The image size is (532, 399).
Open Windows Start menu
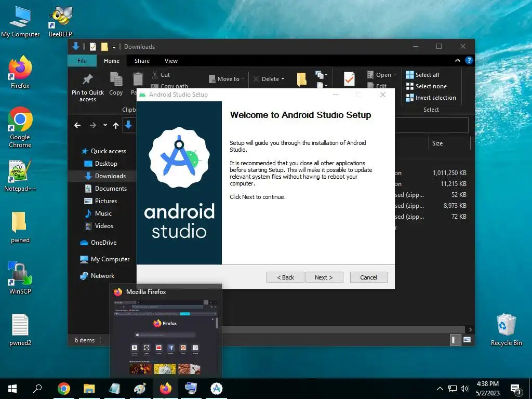tap(12, 389)
